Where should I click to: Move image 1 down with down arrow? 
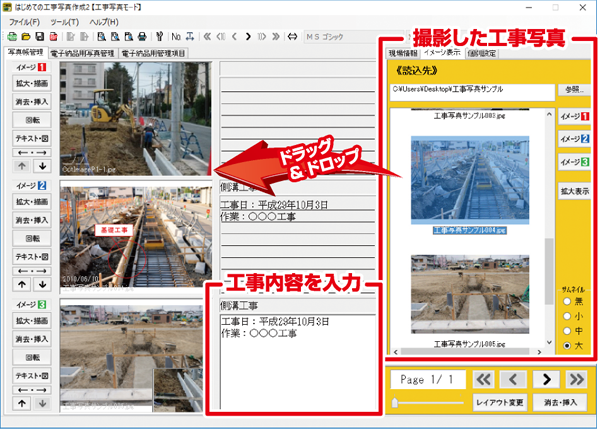[x=42, y=165]
